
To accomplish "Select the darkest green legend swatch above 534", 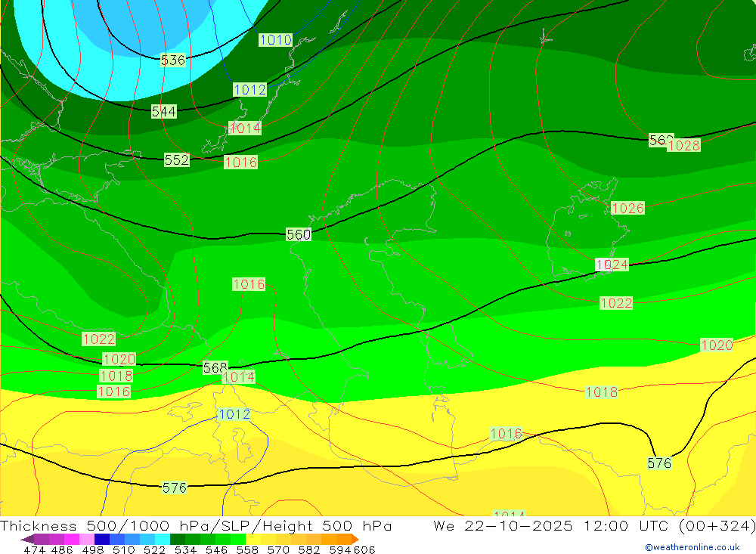I will 178,539.
